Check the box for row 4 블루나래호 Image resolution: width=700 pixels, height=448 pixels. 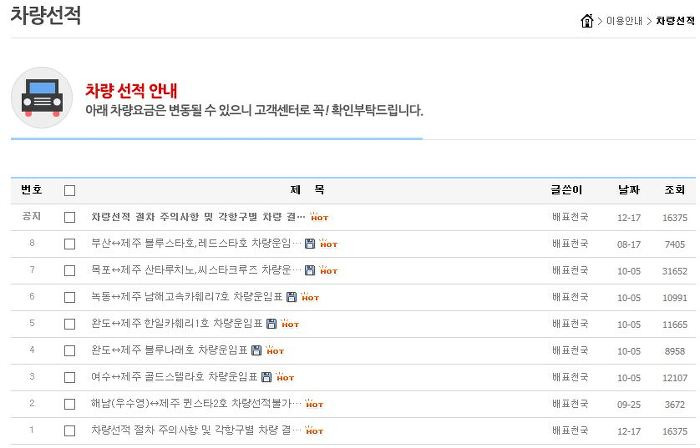click(69, 351)
